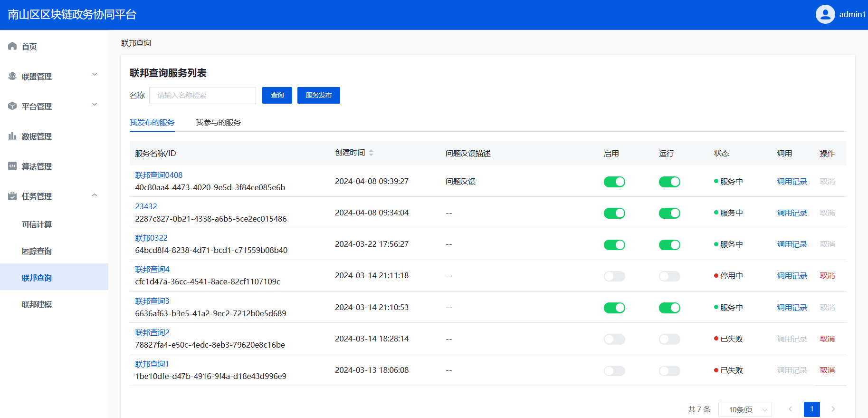
Task: Click the admin1 user avatar icon
Action: [825, 14]
